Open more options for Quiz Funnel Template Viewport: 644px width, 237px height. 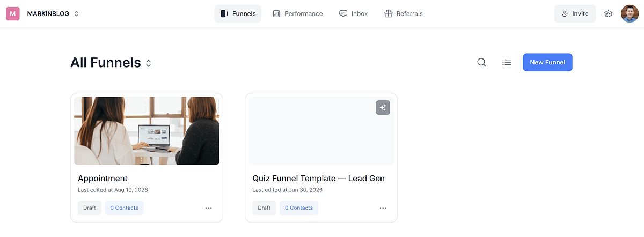[x=383, y=208]
